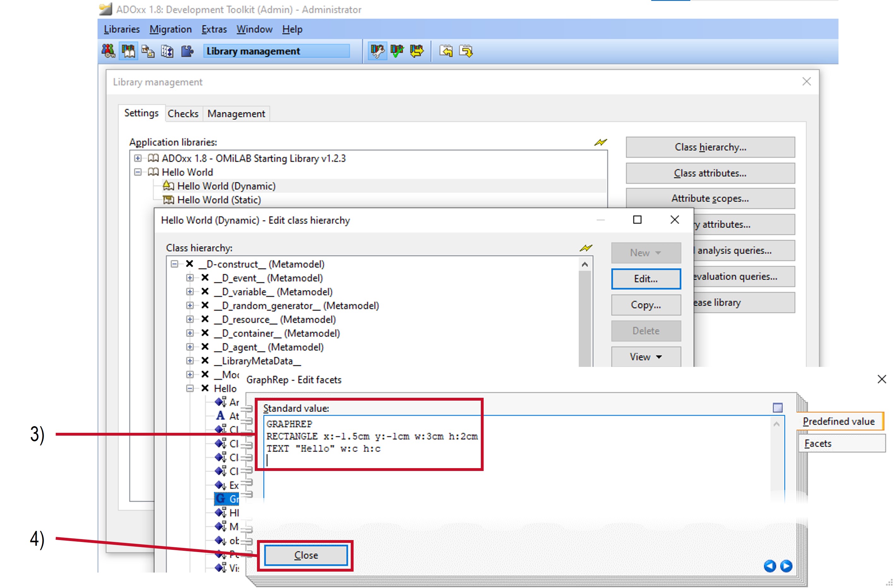
Task: Expand the __D_variable__ (Metamodel) node
Action: (x=190, y=292)
